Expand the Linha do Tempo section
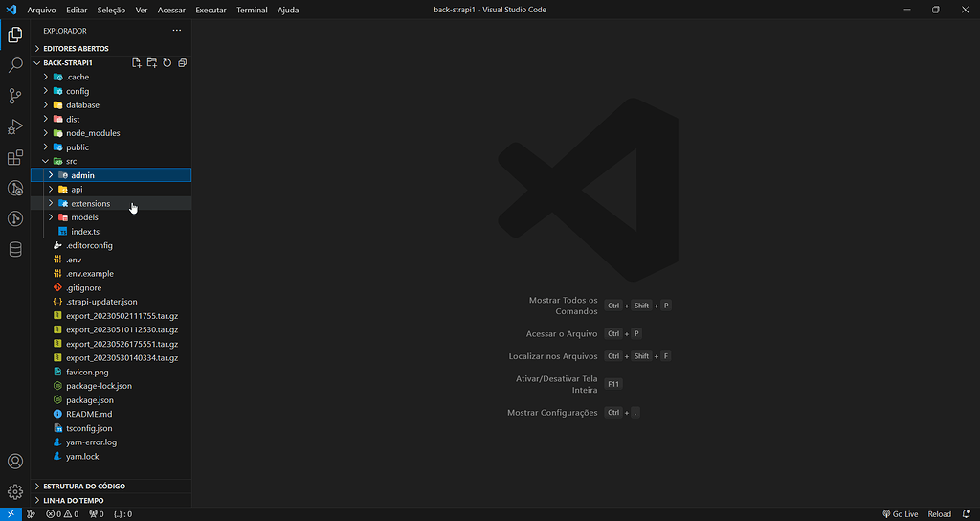 (73, 500)
